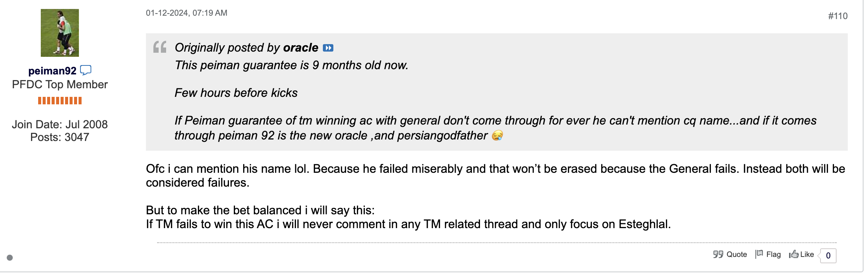
Task: Click the post timestamp 01-12-2024, 07:19 AM
Action: click(x=186, y=13)
